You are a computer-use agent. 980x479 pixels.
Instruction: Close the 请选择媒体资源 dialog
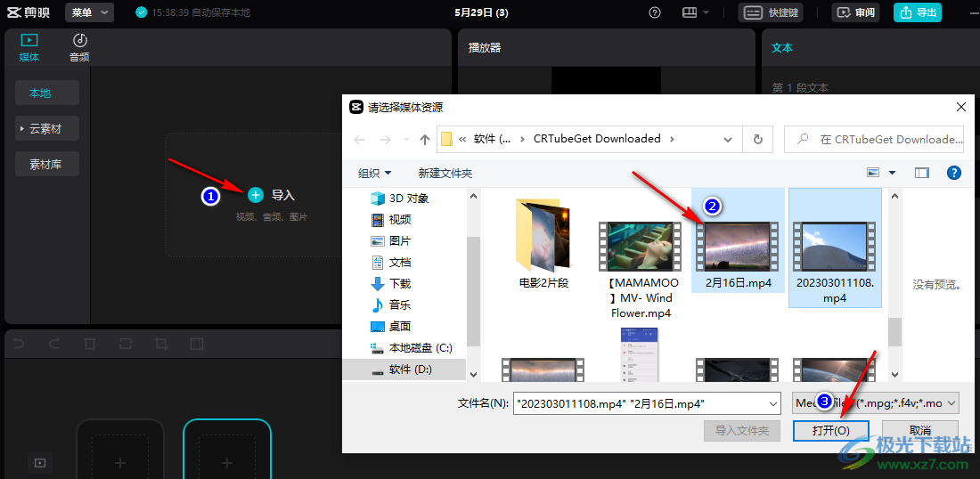click(x=961, y=107)
